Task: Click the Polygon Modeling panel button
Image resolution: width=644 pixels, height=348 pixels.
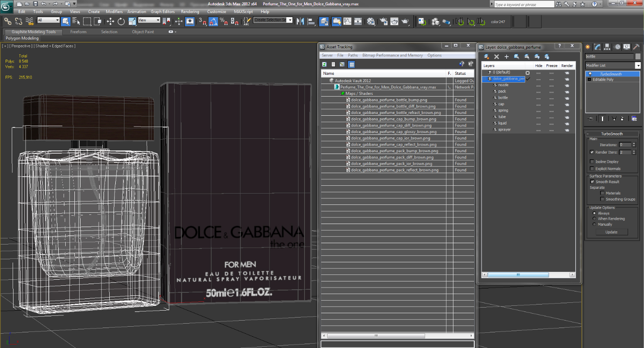Action: pos(22,38)
